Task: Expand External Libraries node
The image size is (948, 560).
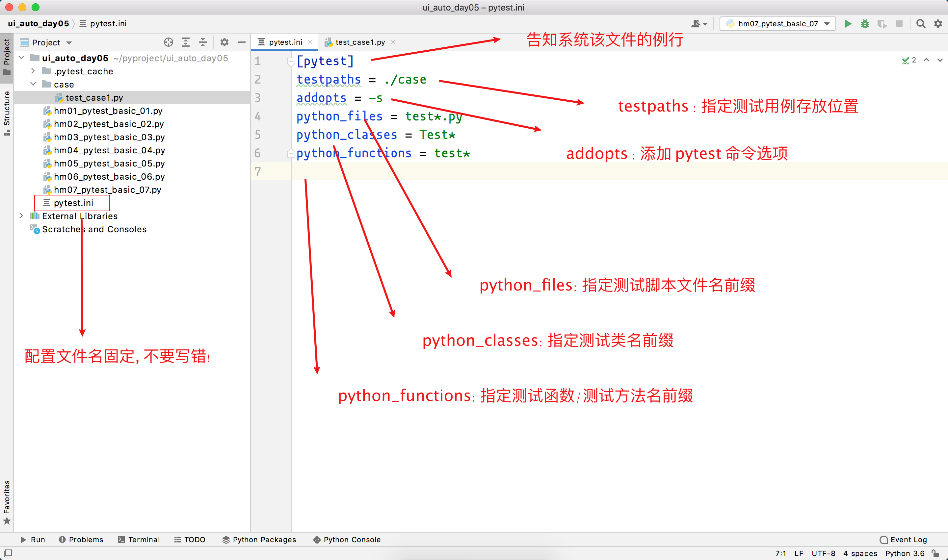Action: point(21,216)
